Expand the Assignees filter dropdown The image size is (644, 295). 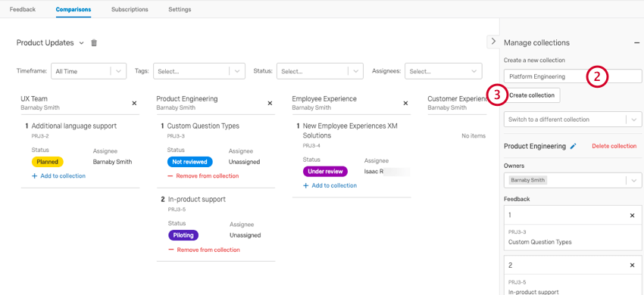pos(443,71)
